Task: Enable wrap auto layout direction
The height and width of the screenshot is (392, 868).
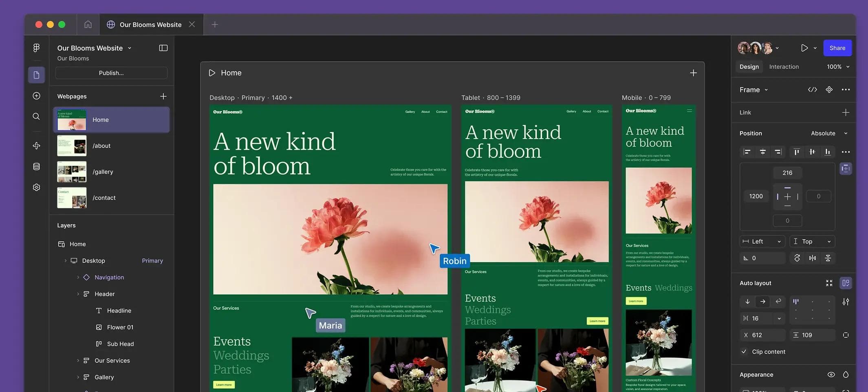Action: [x=778, y=302]
